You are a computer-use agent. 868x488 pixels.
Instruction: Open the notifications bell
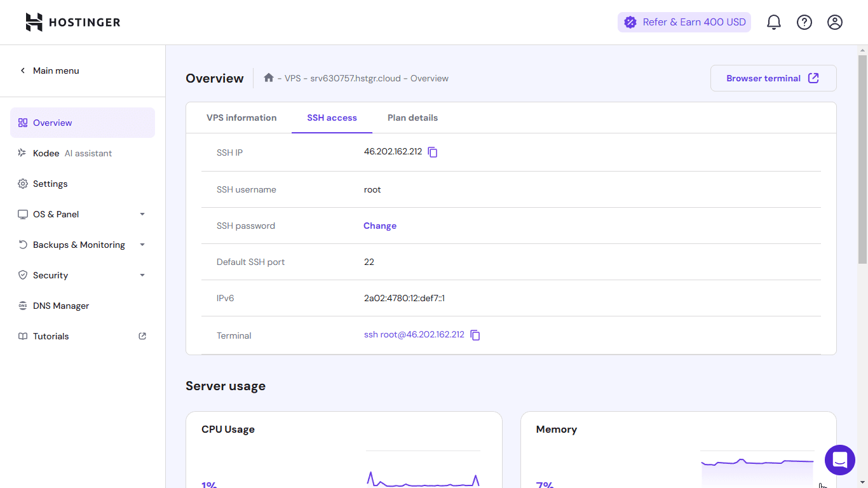pyautogui.click(x=773, y=22)
